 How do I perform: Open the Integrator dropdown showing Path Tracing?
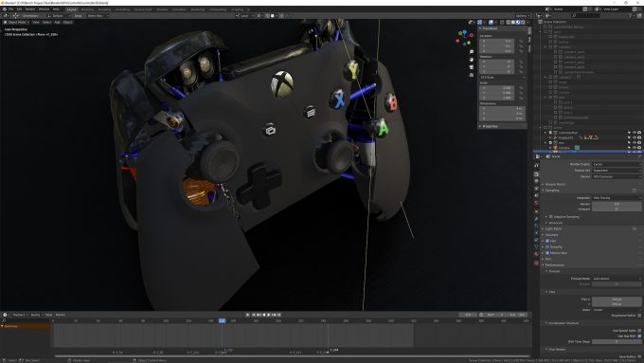point(617,198)
